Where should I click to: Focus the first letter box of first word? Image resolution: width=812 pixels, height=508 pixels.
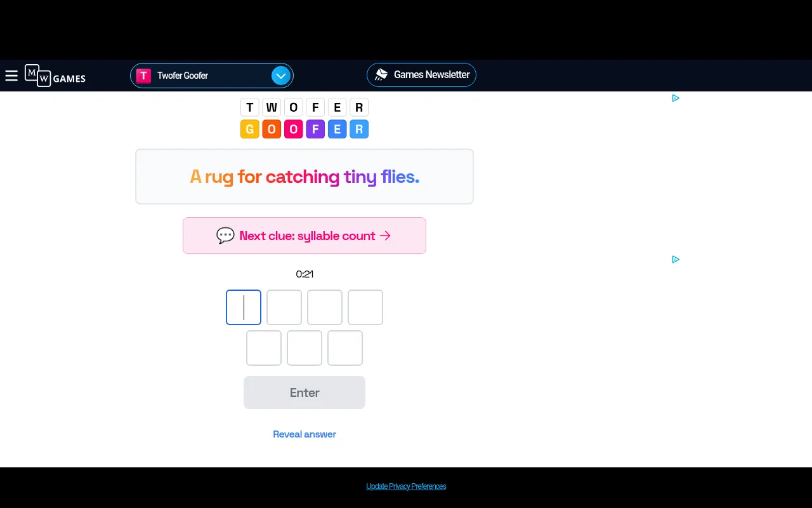click(244, 307)
